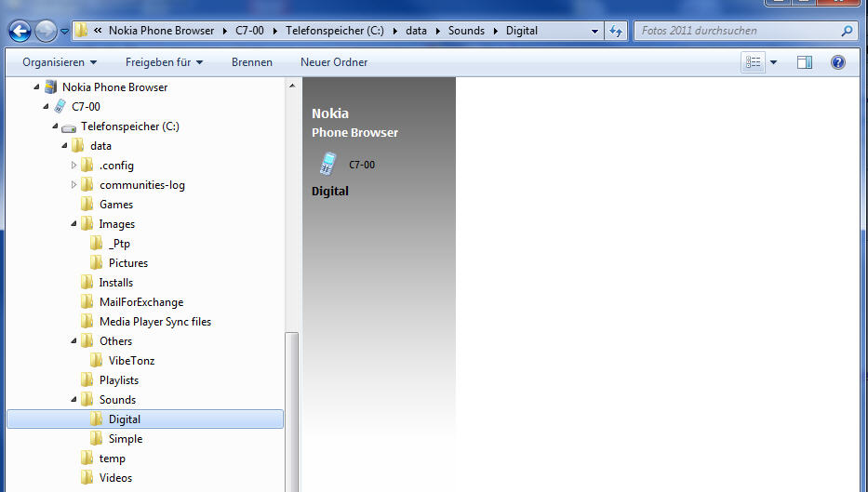The height and width of the screenshot is (492, 868).
Task: Create a folder with Neuer Ordner
Action: 334,62
